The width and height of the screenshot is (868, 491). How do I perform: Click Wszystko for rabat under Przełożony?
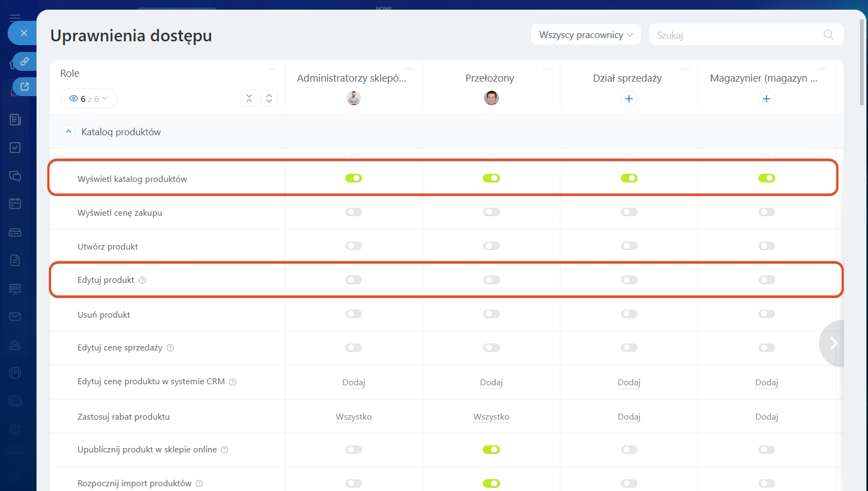[x=491, y=417]
